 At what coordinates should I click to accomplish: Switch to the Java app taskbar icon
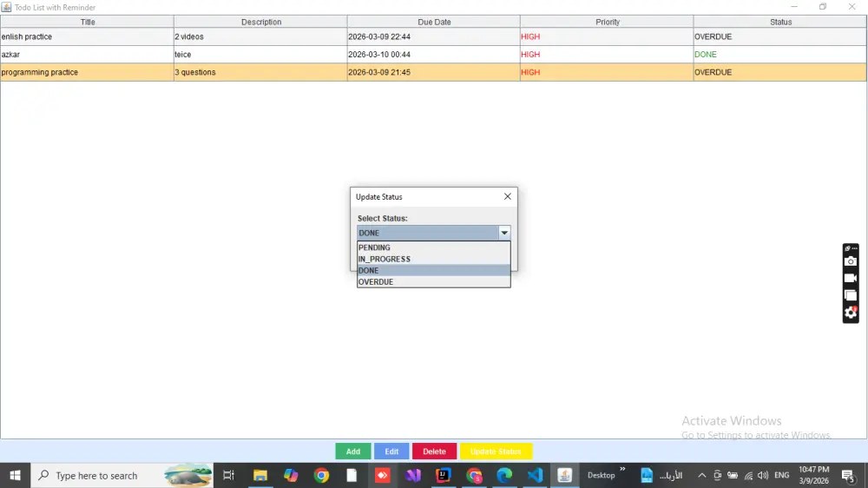pyautogui.click(x=565, y=475)
